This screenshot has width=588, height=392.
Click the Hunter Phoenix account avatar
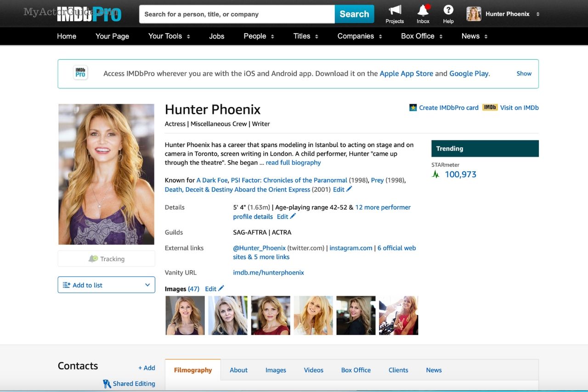pos(474,14)
